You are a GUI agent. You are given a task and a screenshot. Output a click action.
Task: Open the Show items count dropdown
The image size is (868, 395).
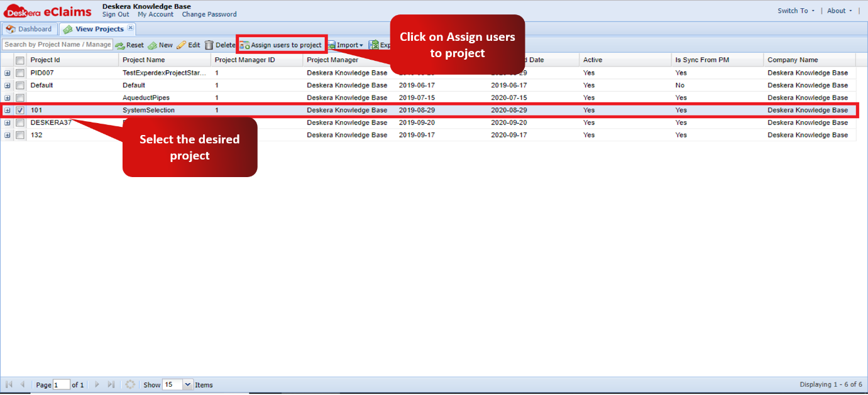(187, 384)
